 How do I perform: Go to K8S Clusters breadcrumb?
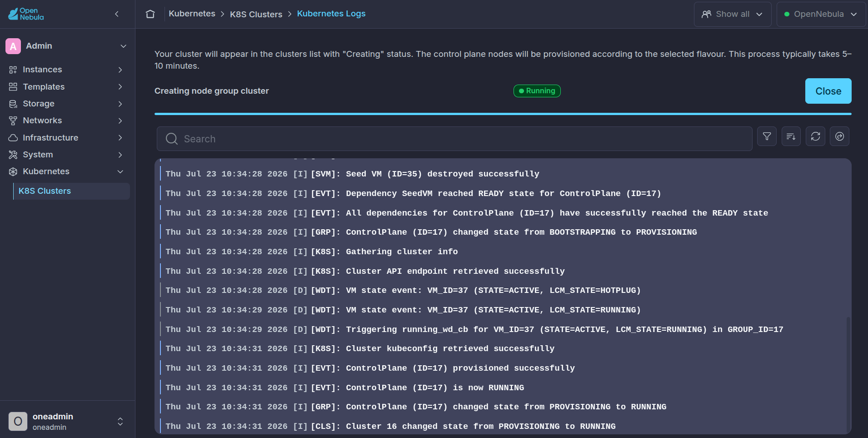[256, 14]
